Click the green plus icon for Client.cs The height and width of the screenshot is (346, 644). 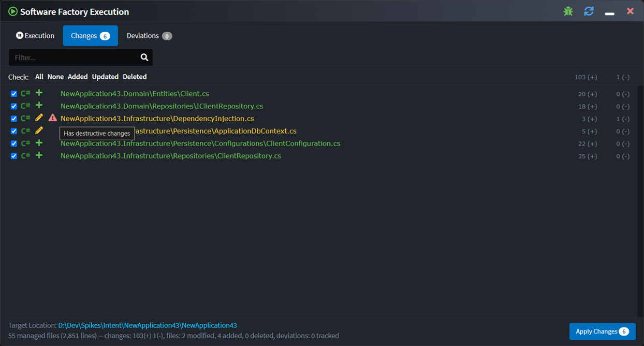(x=39, y=93)
